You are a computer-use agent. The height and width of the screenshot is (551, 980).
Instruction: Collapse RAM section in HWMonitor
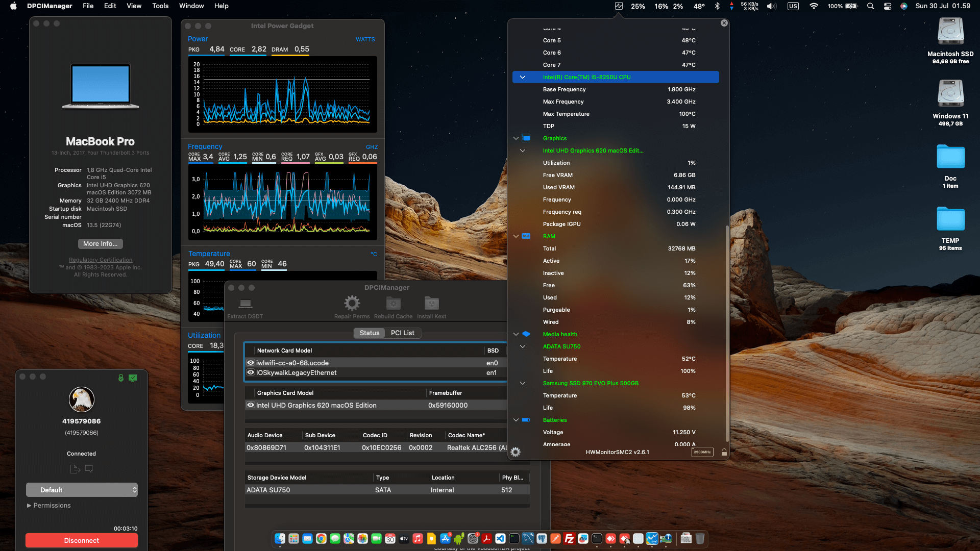point(516,236)
